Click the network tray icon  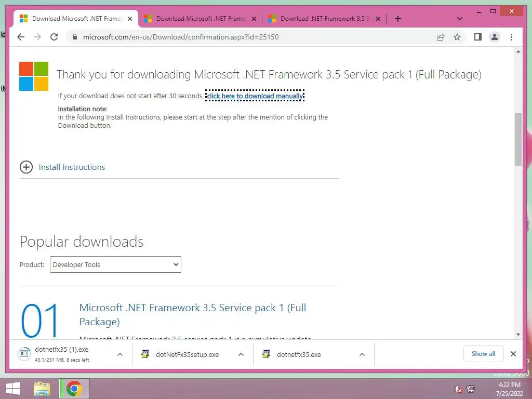pos(471,389)
